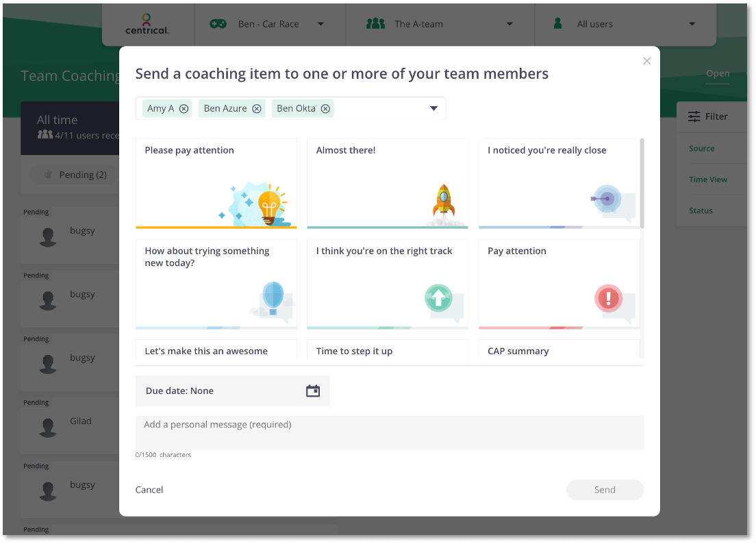
Task: Click the Centrical logo
Action: (148, 24)
